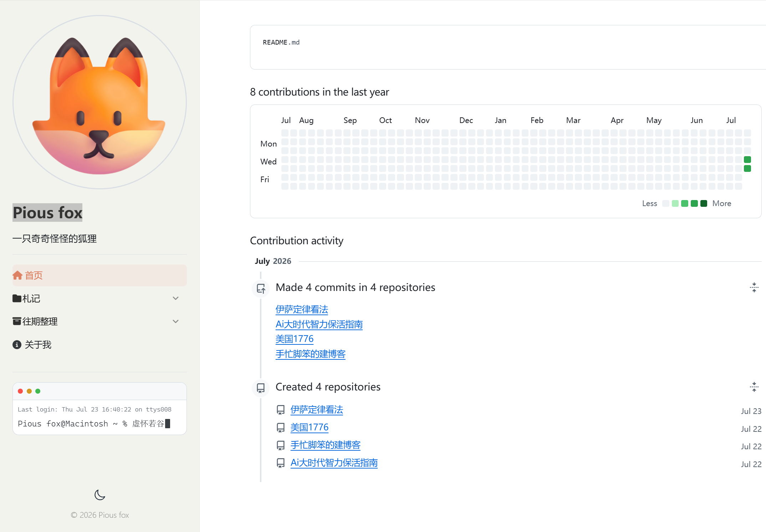The image size is (766, 532).
Task: Click the darkest green legend swatch
Action: coord(704,204)
